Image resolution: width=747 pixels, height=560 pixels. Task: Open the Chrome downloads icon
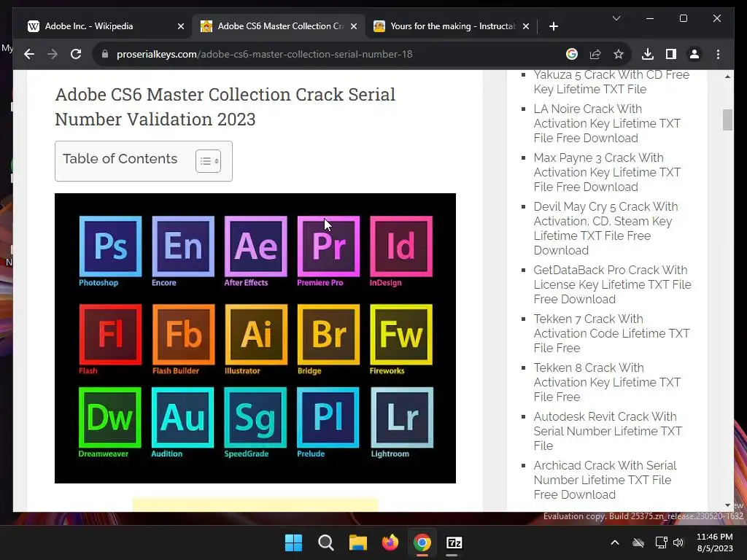coord(648,54)
